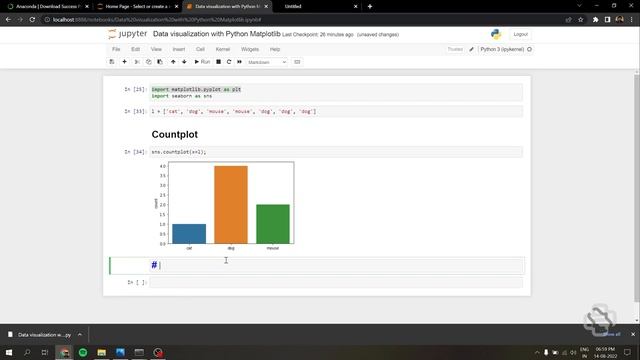Open the Help menu
The height and width of the screenshot is (360, 640).
275,49
